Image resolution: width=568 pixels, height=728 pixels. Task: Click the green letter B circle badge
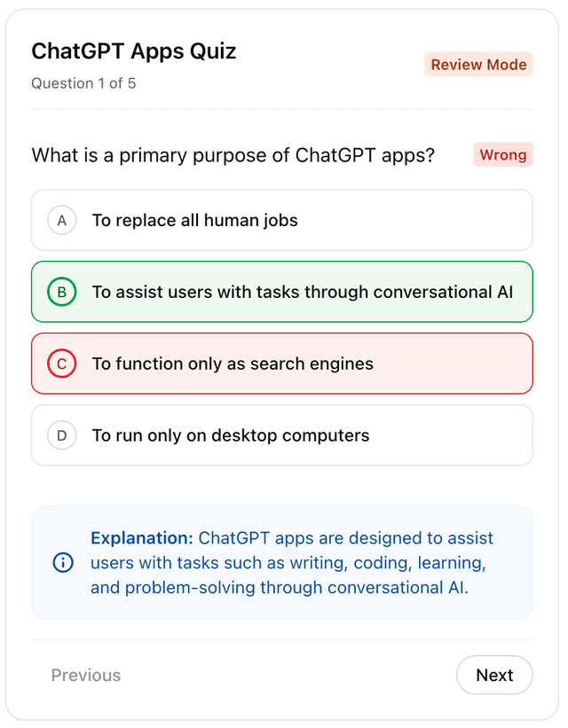click(x=62, y=292)
